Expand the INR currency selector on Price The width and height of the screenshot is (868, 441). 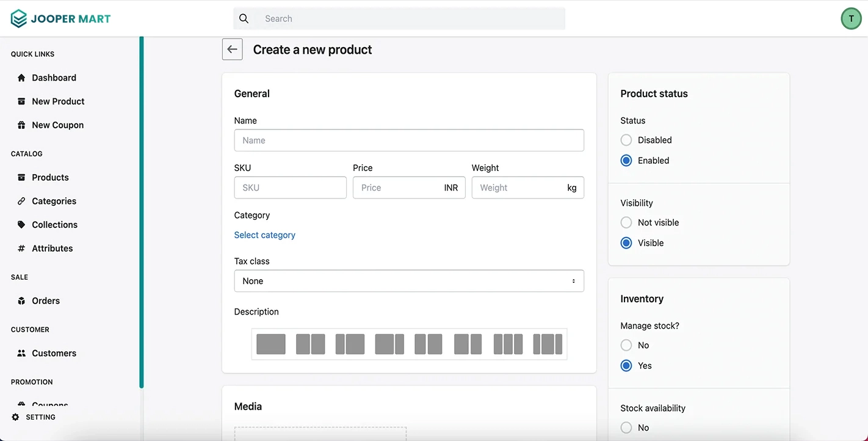coord(451,188)
